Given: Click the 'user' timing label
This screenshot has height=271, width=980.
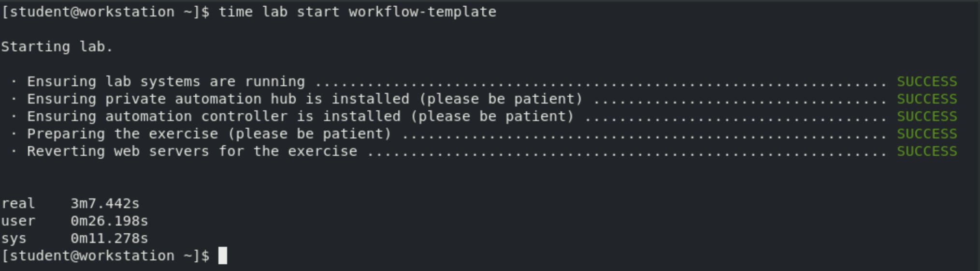Looking at the screenshot, I should (18, 221).
